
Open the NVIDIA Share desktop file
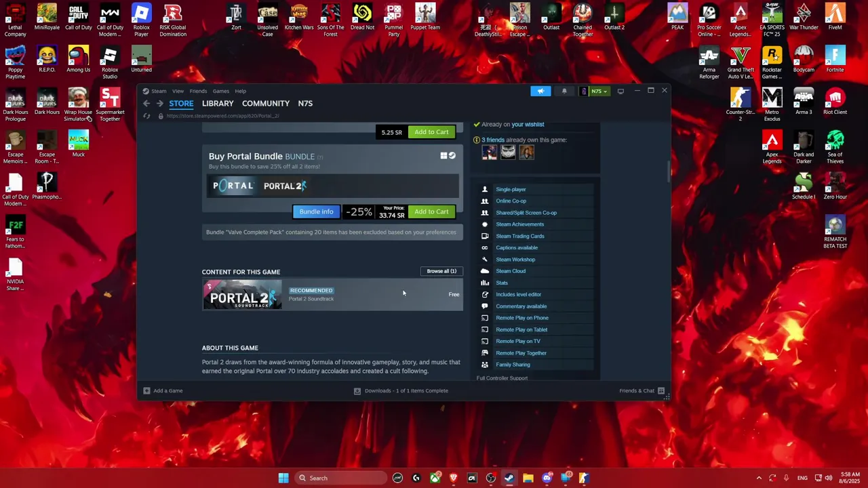[15, 274]
